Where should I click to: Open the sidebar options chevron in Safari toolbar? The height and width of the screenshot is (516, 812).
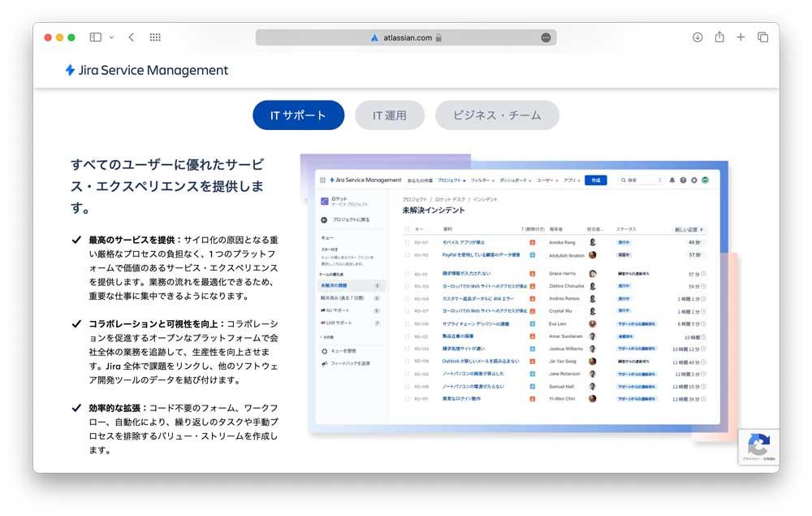pos(111,37)
